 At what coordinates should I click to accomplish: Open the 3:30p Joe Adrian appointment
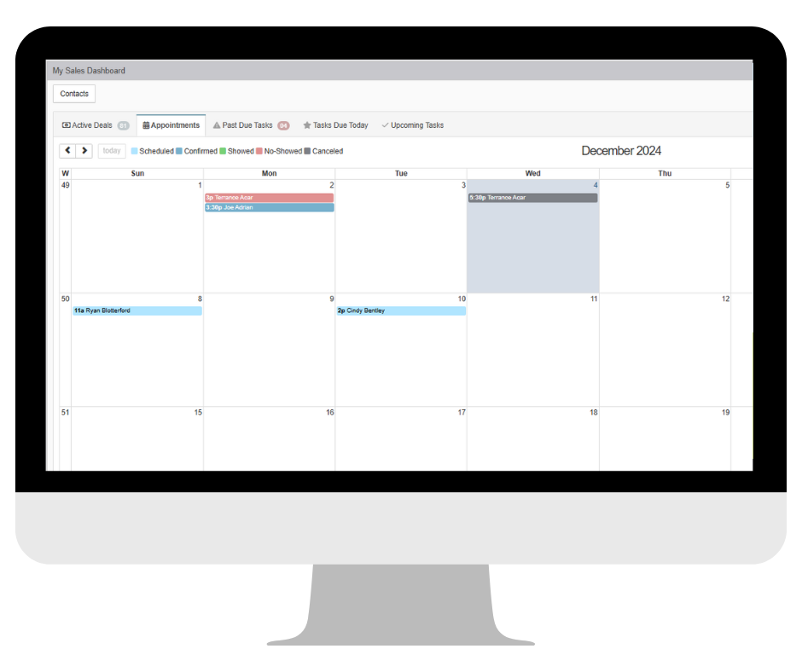pos(270,207)
